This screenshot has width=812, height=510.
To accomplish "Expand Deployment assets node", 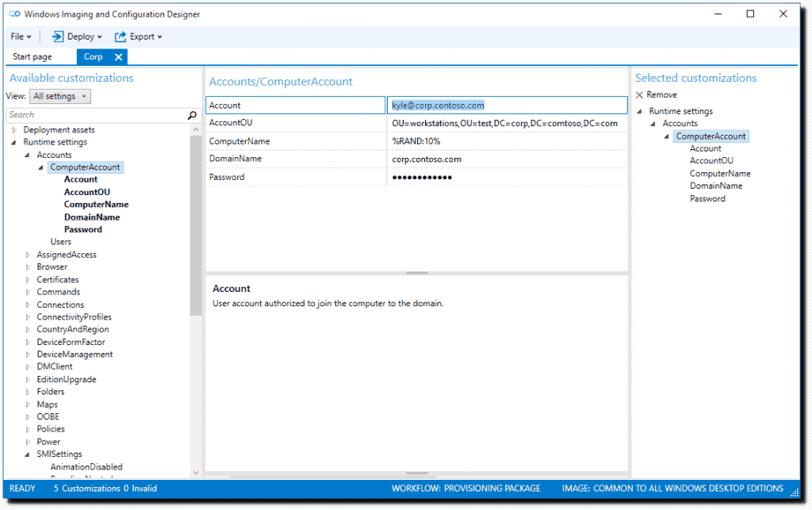I will point(14,130).
